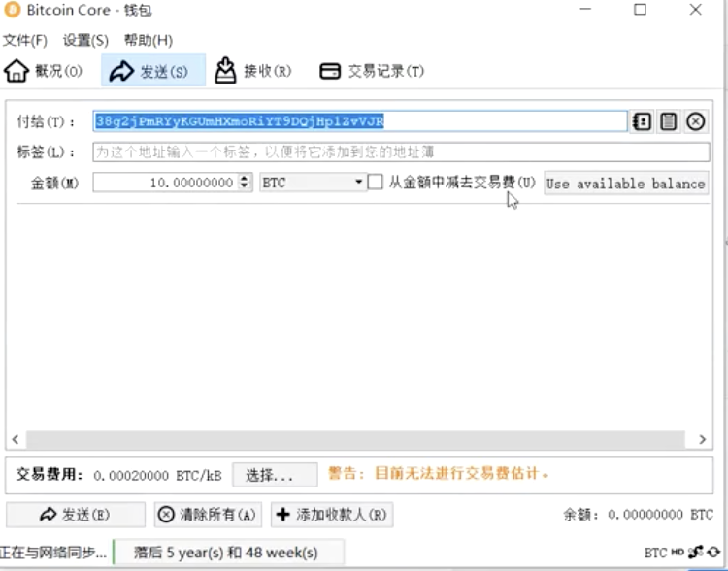This screenshot has width=728, height=571.
Task: Open the 设置(S) settings menu
Action: pyautogui.click(x=85, y=41)
